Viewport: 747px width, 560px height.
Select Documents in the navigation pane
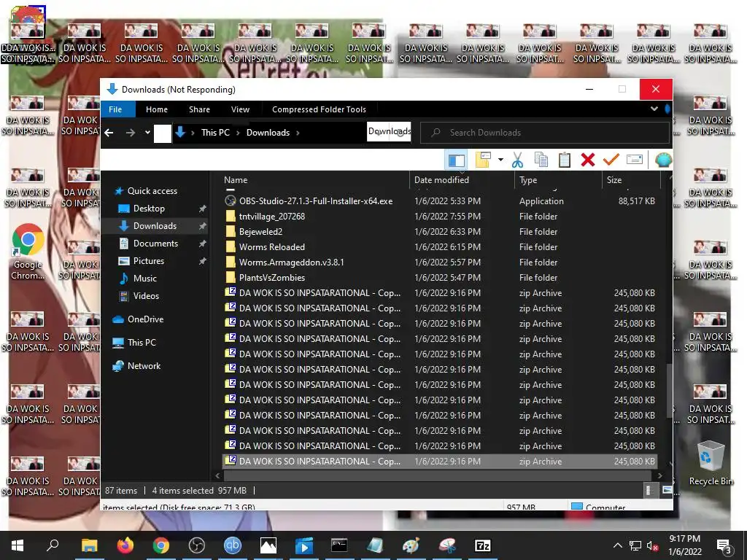pyautogui.click(x=155, y=244)
